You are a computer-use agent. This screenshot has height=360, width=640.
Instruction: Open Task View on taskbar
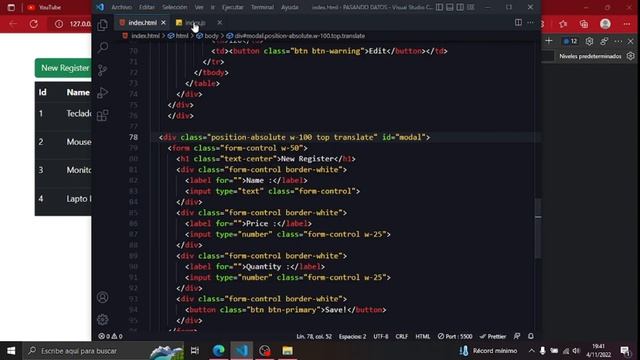click(195, 351)
